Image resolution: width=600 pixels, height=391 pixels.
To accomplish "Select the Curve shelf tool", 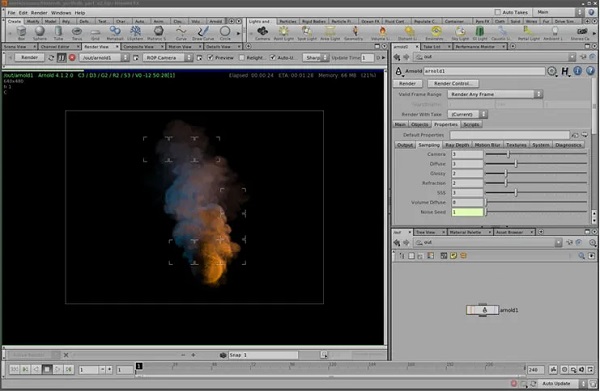I will click(181, 33).
